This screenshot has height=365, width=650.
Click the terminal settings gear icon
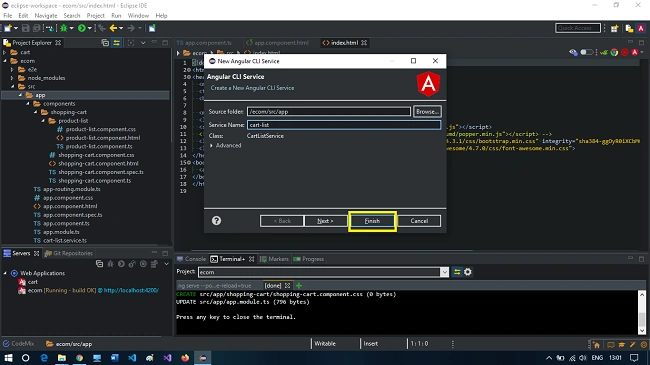point(468,272)
